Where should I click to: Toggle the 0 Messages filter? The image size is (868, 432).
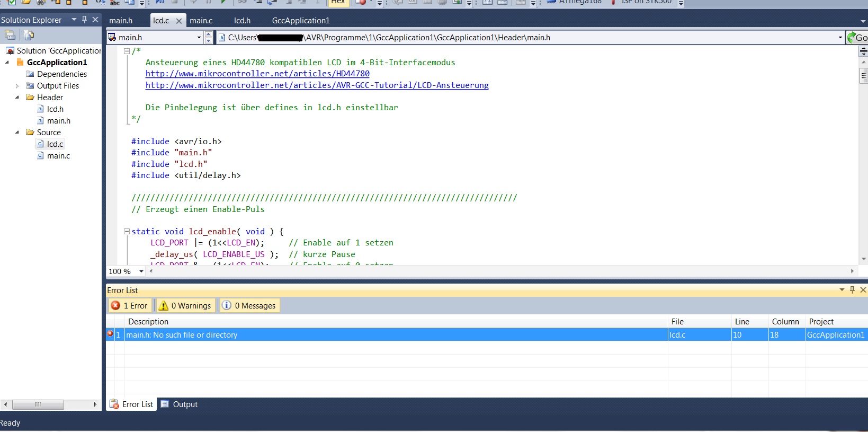click(x=249, y=306)
